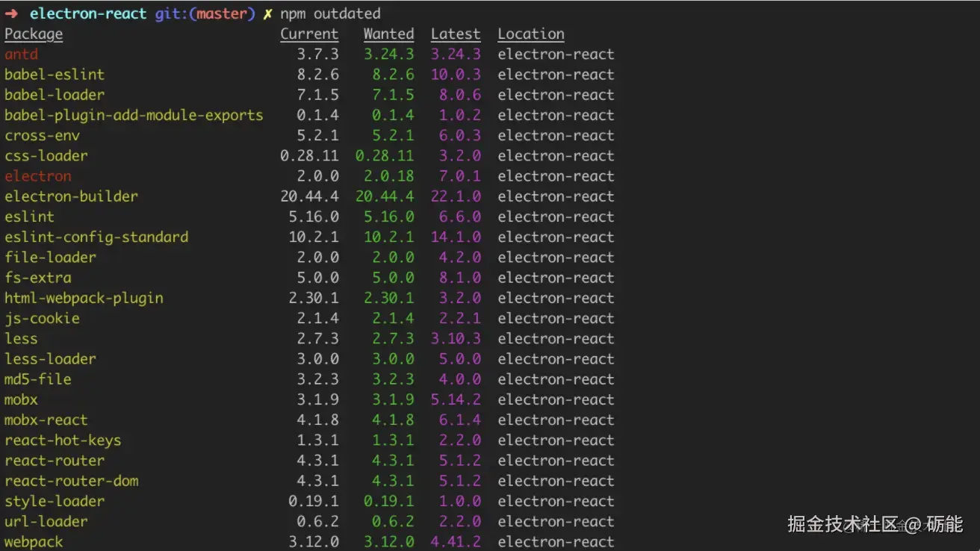Click electron-builder latest version 22.1.0
Image resolution: width=980 pixels, height=551 pixels.
click(x=456, y=196)
